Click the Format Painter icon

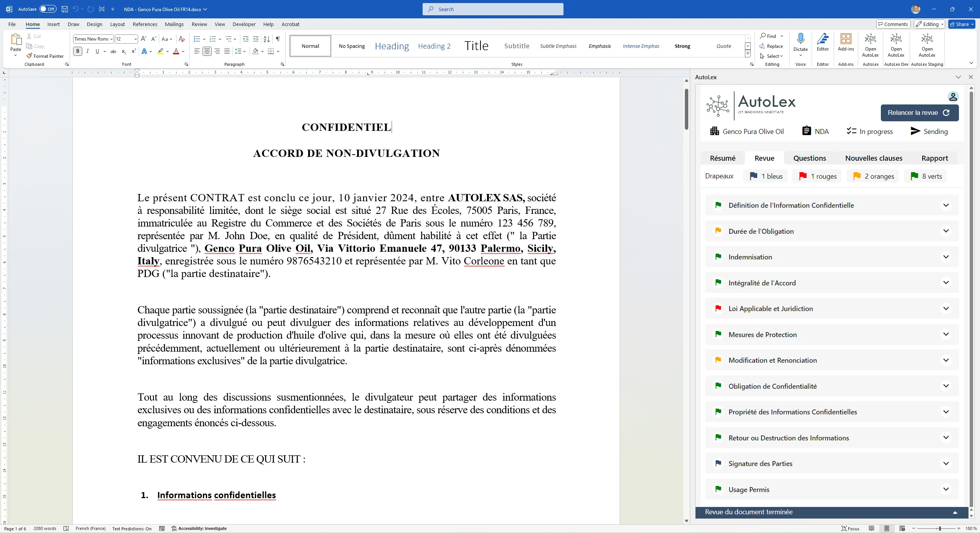29,56
